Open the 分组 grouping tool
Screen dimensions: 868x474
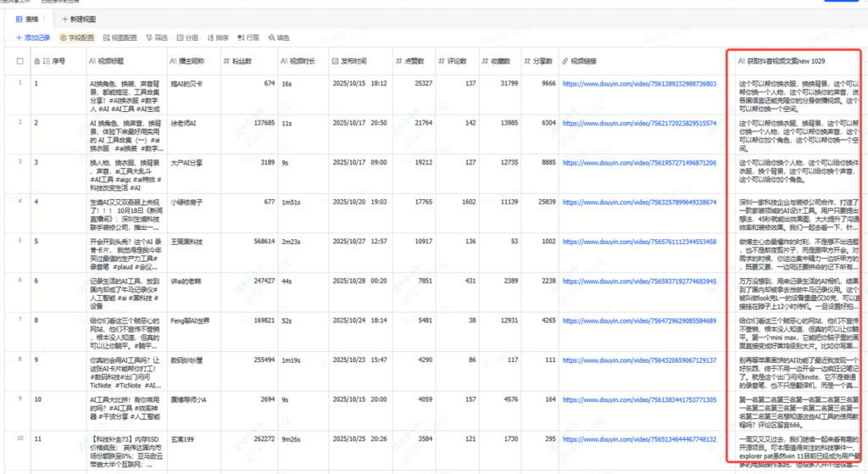187,38
